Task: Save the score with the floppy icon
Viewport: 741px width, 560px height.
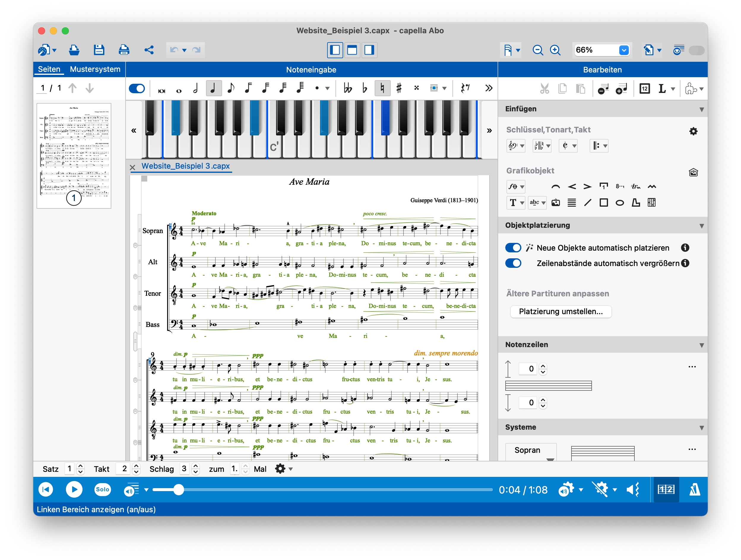Action: [x=99, y=50]
